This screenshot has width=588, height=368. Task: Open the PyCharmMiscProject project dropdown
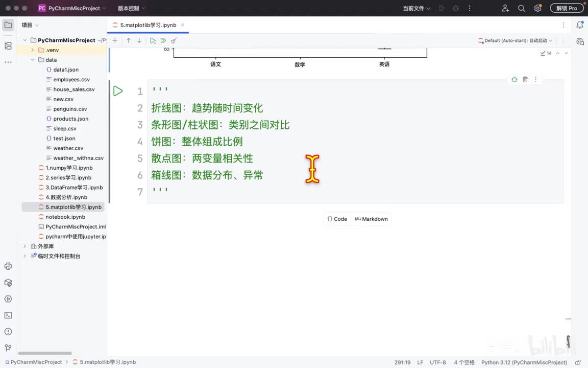pyautogui.click(x=72, y=8)
